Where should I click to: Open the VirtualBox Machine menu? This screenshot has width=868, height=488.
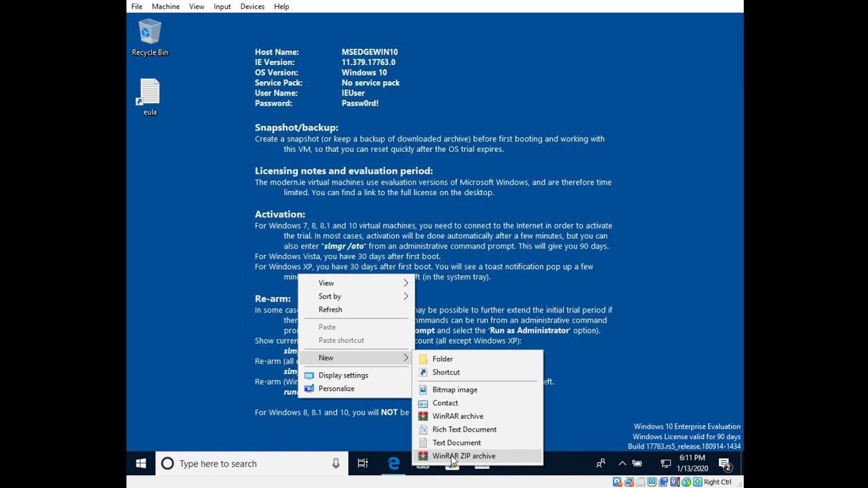[x=165, y=6]
